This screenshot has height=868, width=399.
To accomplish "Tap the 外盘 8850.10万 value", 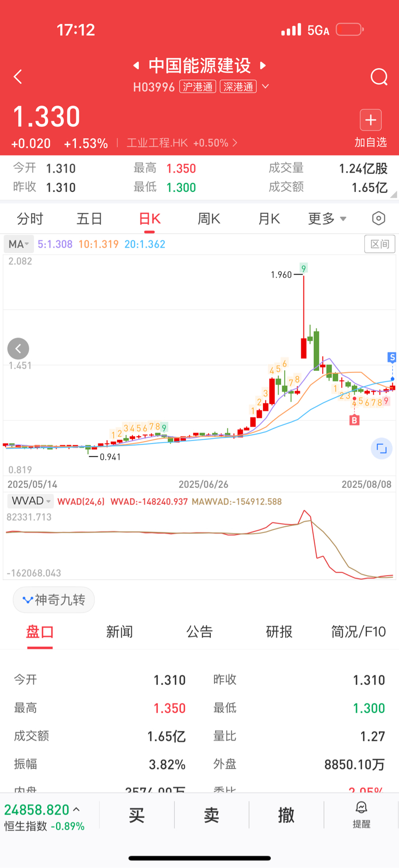I will [354, 765].
